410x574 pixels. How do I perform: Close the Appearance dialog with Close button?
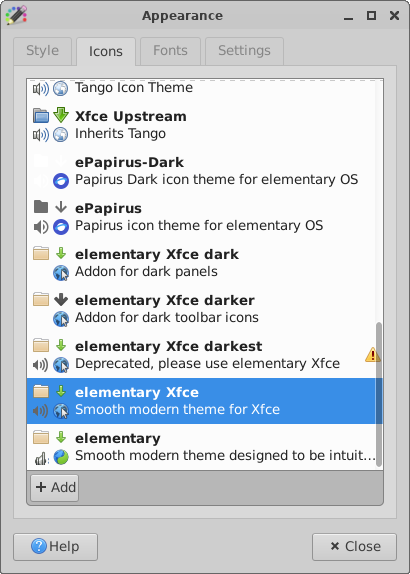click(x=354, y=547)
